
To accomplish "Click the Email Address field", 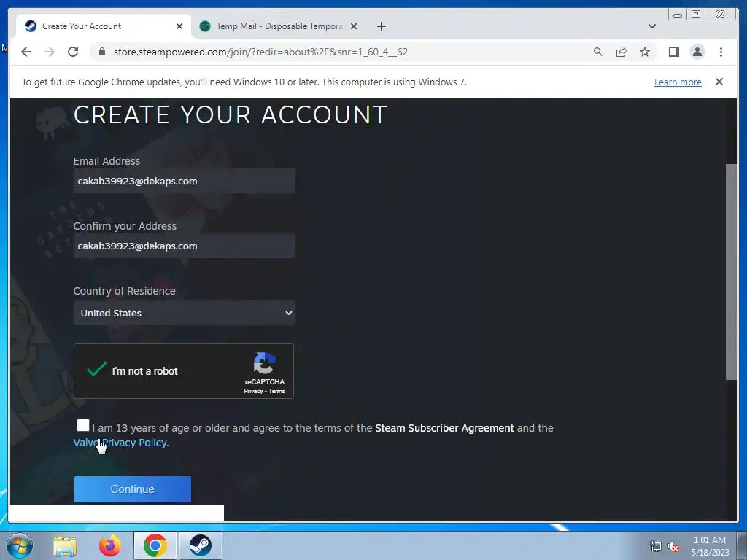I will [185, 181].
